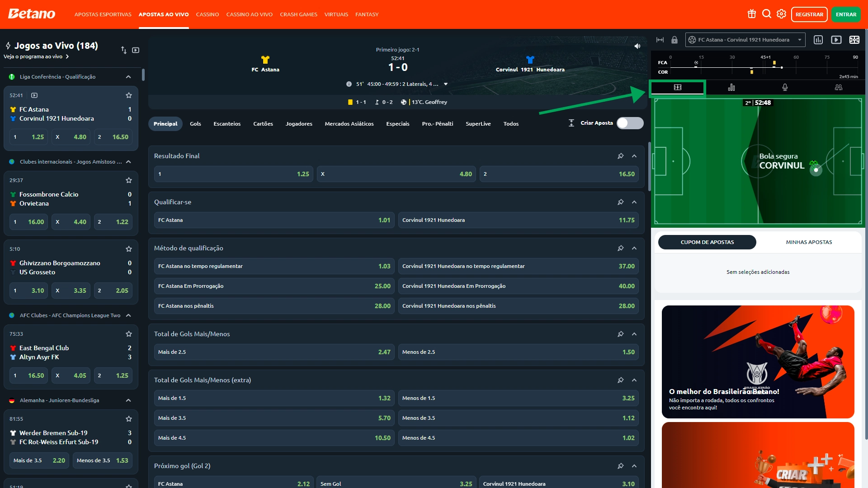Switch to the microphone commentary tab
868x488 pixels.
785,87
